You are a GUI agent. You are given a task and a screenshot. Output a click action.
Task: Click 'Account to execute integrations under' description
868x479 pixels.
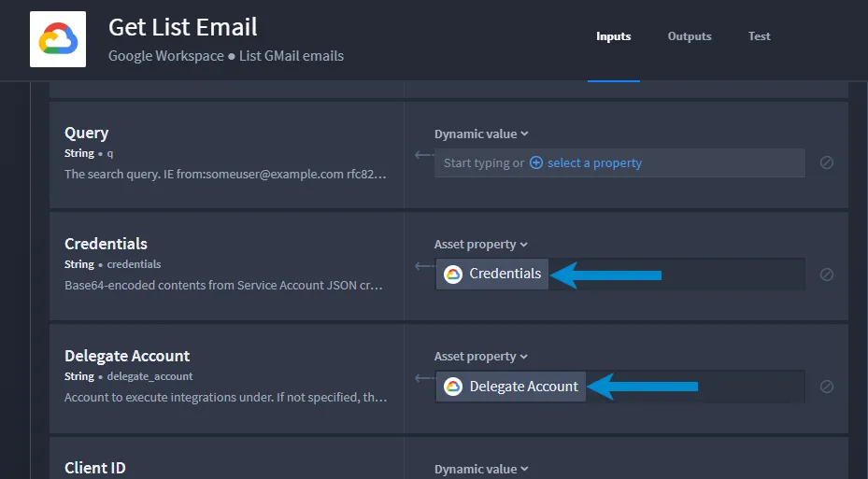point(225,397)
